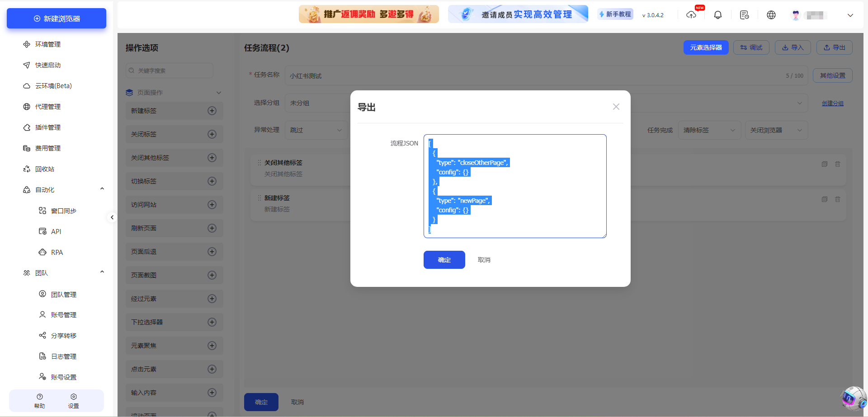Image resolution: width=868 pixels, height=417 pixels.
Task: Select 环境管理 in the left sidebar
Action: coord(47,44)
